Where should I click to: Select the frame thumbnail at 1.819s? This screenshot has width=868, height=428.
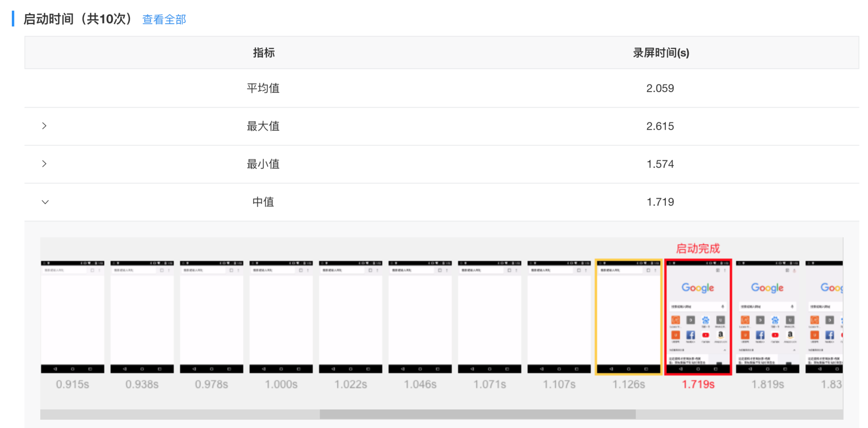click(x=767, y=316)
